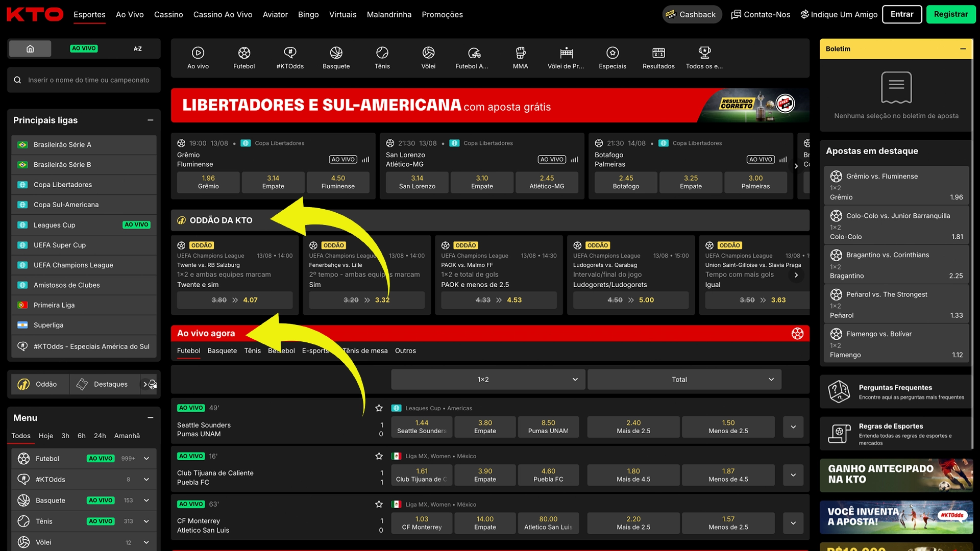Go to Cassino in top navigation
980x551 pixels.
point(168,14)
